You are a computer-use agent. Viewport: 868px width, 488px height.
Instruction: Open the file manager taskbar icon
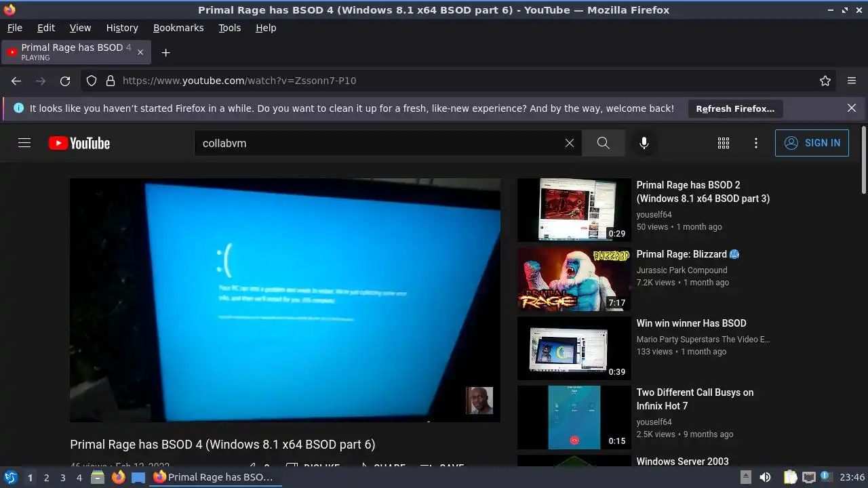pyautogui.click(x=98, y=477)
